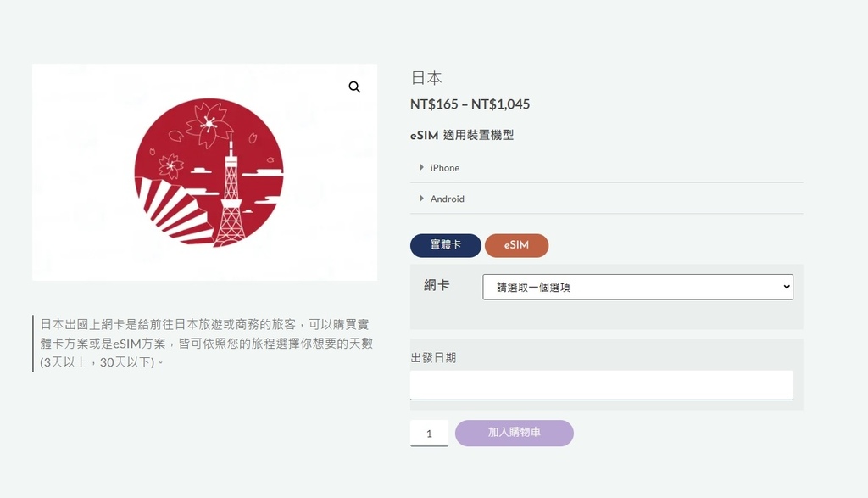The width and height of the screenshot is (868, 498).
Task: Open the 網卡 selection dropdown
Action: click(x=637, y=287)
